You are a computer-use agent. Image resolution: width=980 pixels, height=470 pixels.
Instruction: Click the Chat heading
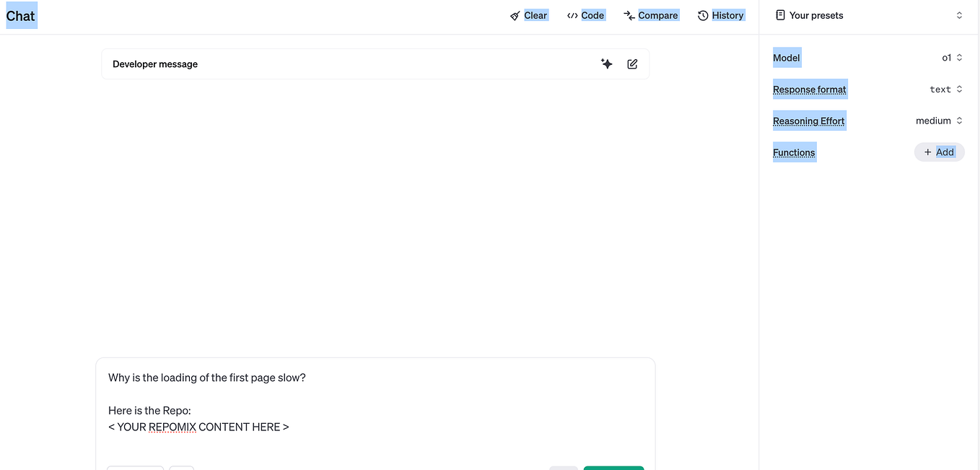(21, 16)
